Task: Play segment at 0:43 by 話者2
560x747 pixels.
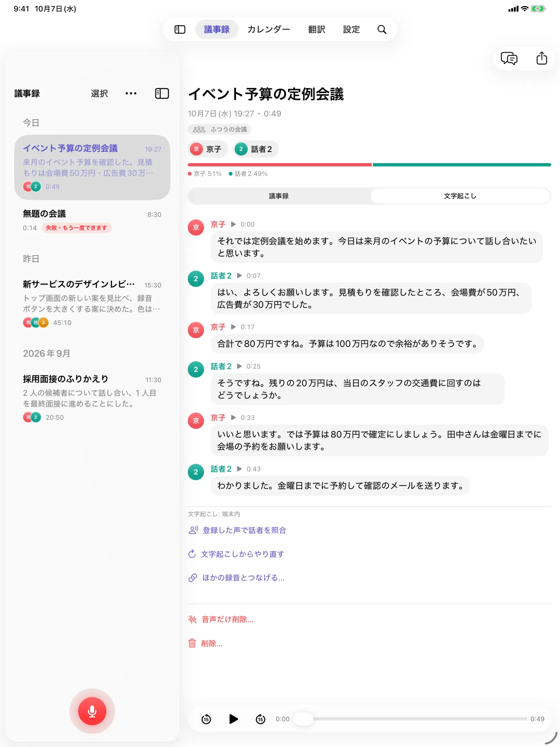Action: (x=239, y=469)
